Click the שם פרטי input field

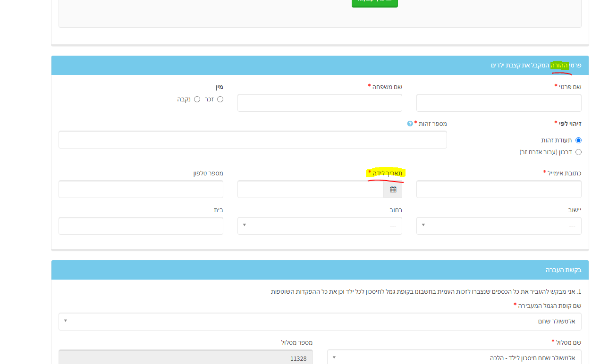499,103
